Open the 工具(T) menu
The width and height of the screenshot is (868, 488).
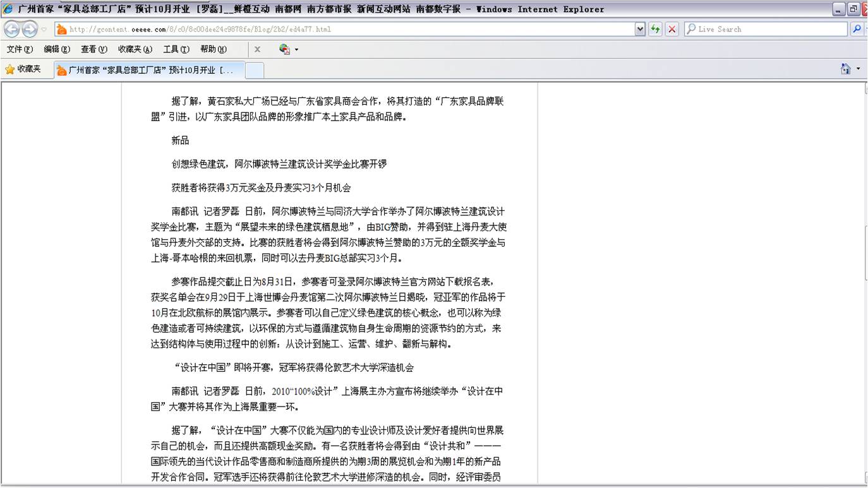coord(176,49)
